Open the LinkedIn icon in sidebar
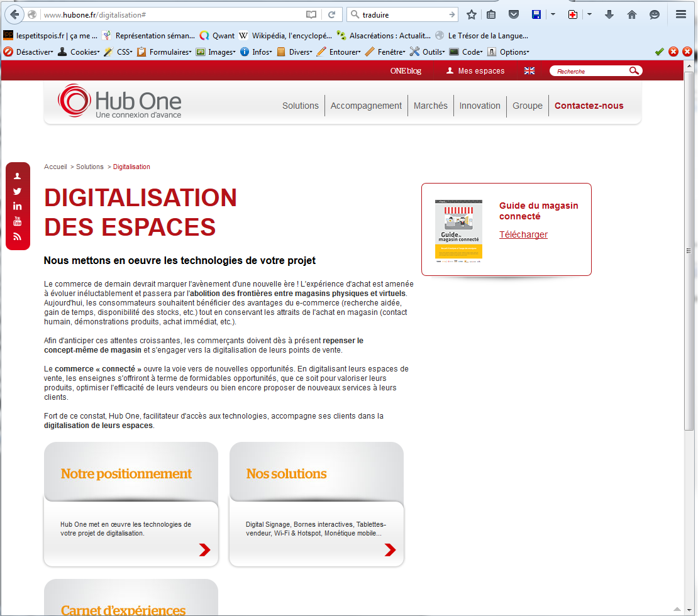This screenshot has width=698, height=616. pyautogui.click(x=17, y=206)
